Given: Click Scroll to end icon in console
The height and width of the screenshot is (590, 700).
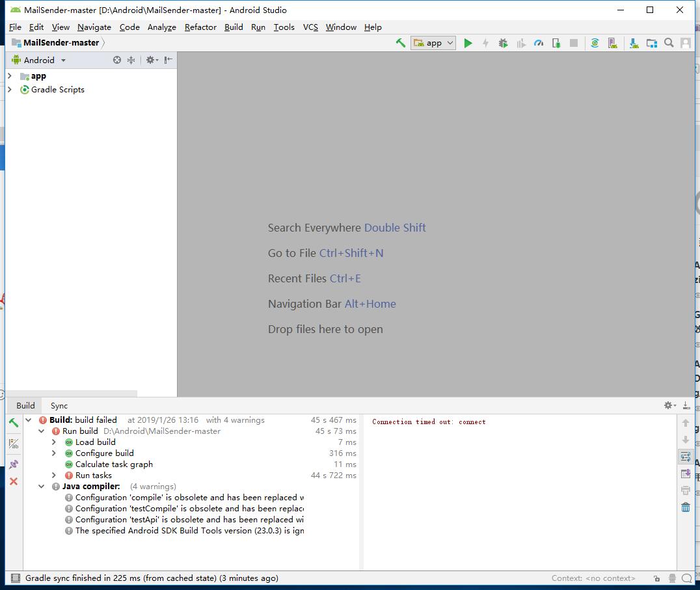Looking at the screenshot, I should tap(686, 474).
